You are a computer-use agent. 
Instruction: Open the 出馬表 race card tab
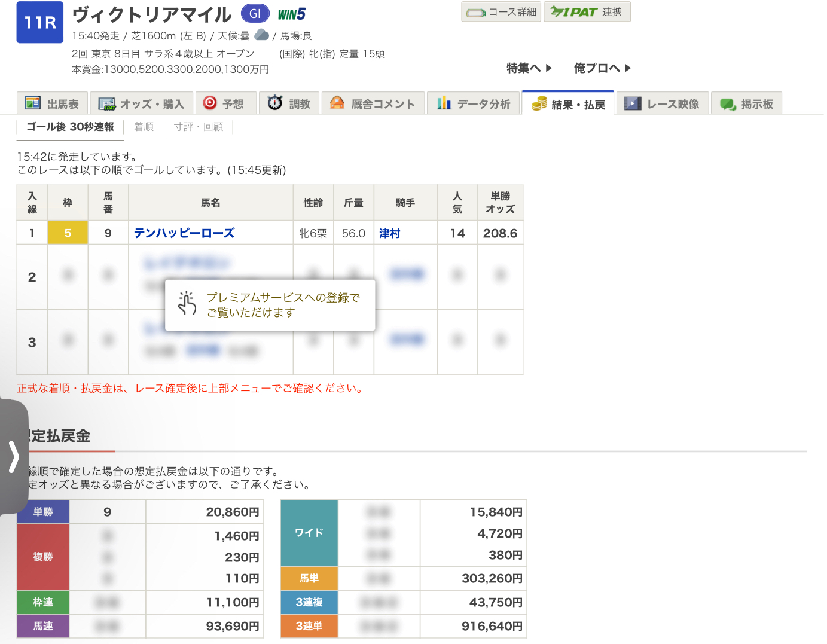[53, 104]
